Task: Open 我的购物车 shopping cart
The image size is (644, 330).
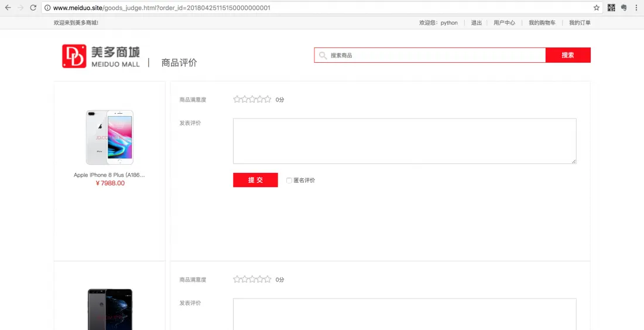Action: point(542,23)
